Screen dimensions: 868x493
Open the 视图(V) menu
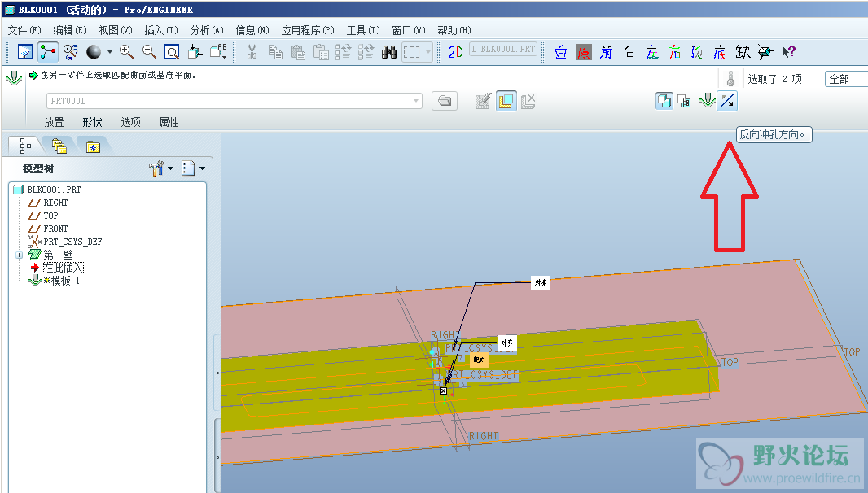click(116, 30)
